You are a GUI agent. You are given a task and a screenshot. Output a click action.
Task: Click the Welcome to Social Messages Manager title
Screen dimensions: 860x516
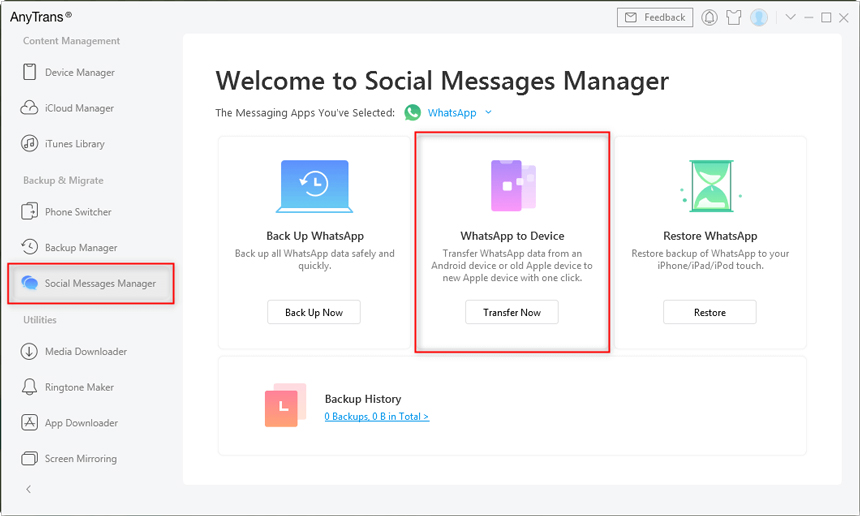point(442,81)
